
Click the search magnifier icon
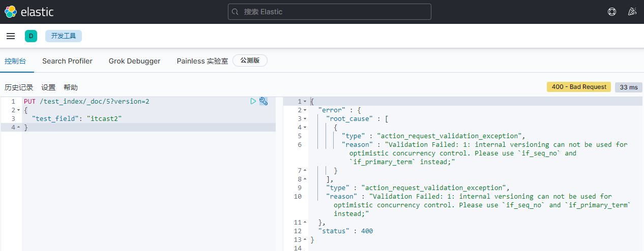coord(235,12)
